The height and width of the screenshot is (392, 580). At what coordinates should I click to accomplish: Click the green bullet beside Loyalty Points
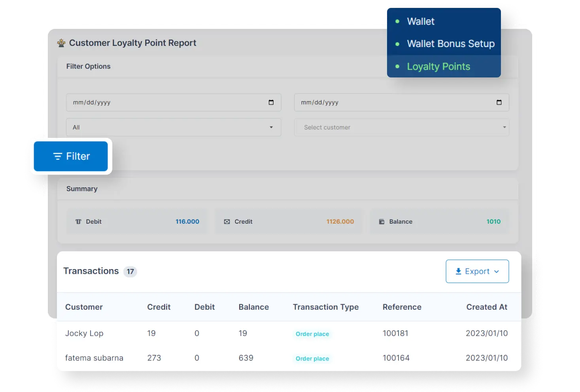pos(397,66)
